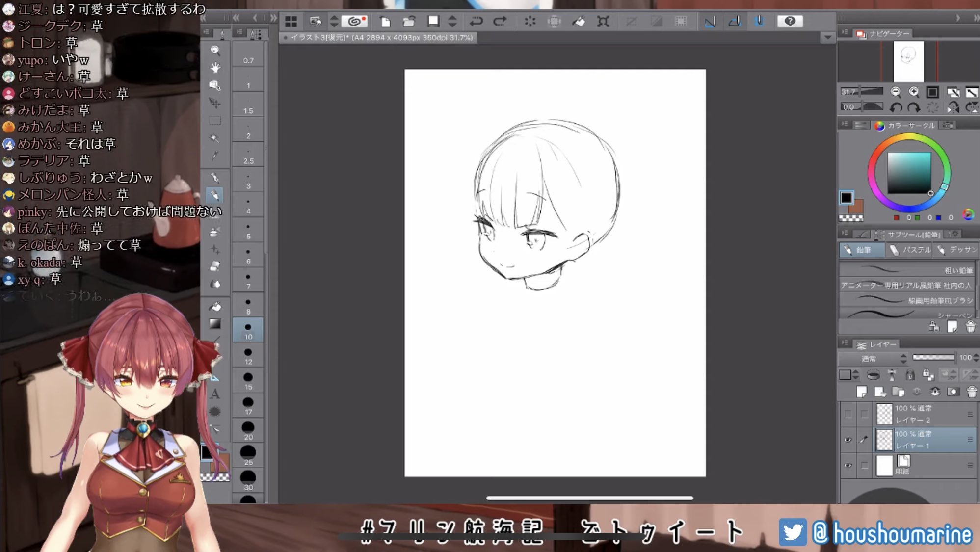Select the Hand move tool
Viewport: 980px width, 552px height.
pyautogui.click(x=215, y=67)
